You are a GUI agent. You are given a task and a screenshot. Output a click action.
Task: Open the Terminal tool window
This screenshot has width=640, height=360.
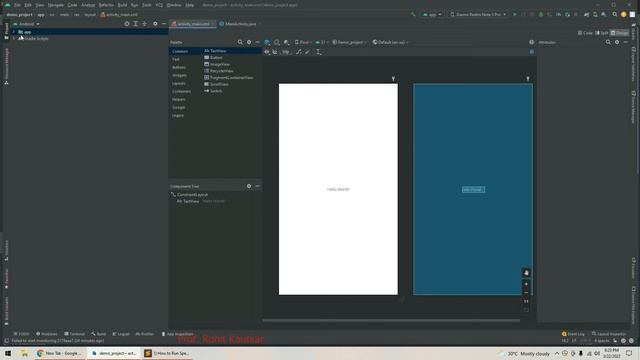(x=74, y=334)
